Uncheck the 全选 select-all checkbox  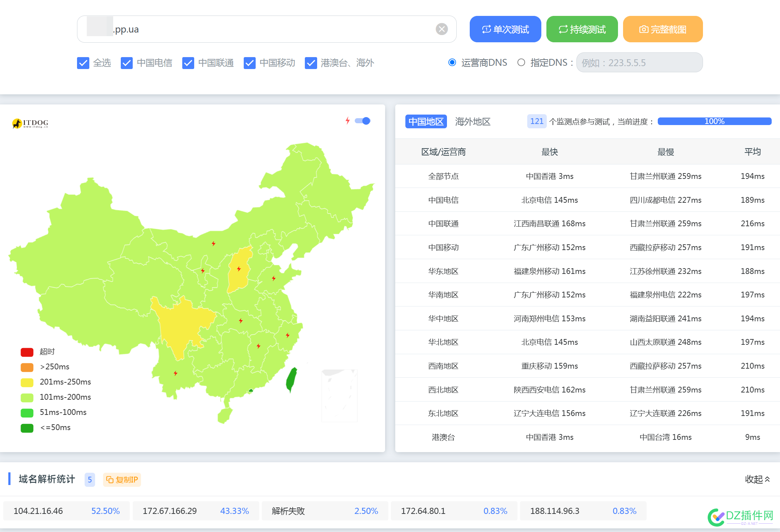pos(83,63)
